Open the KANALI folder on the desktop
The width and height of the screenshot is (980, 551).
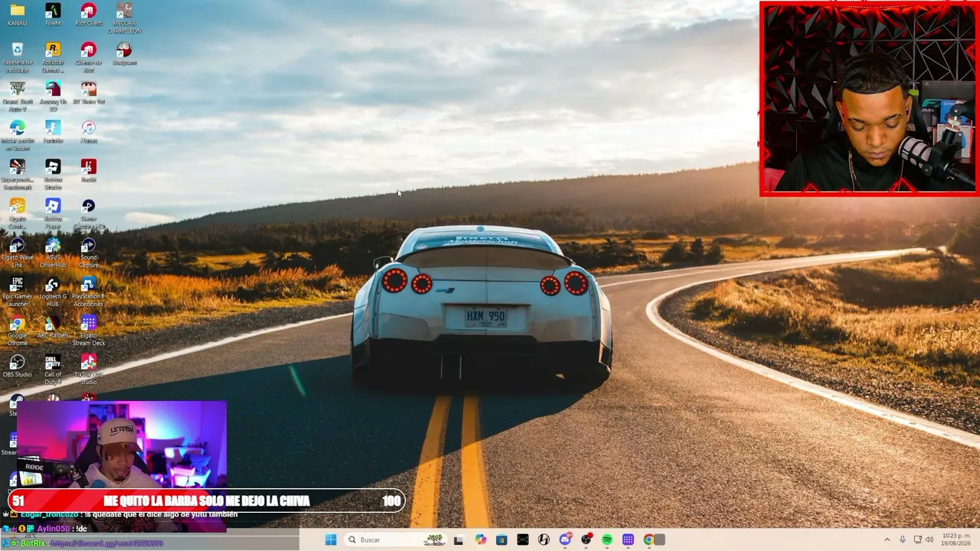tap(17, 15)
